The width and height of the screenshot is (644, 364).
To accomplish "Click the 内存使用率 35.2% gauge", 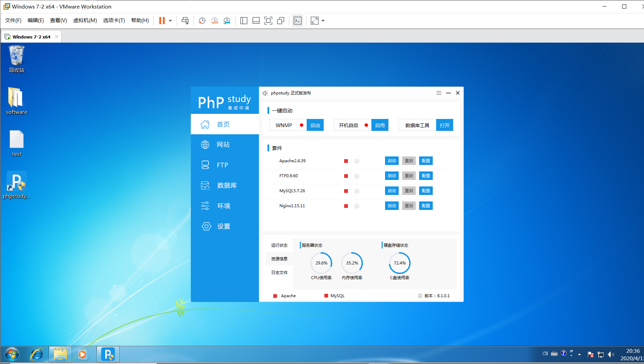I will tap(352, 263).
